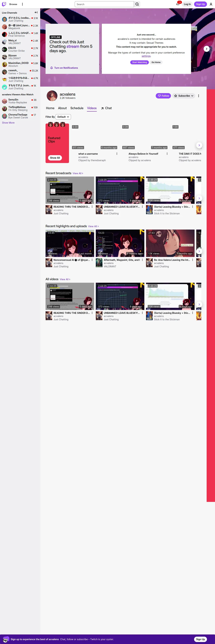The height and width of the screenshot is (644, 215).
Task: Click the Log In button
Action: click(187, 4)
